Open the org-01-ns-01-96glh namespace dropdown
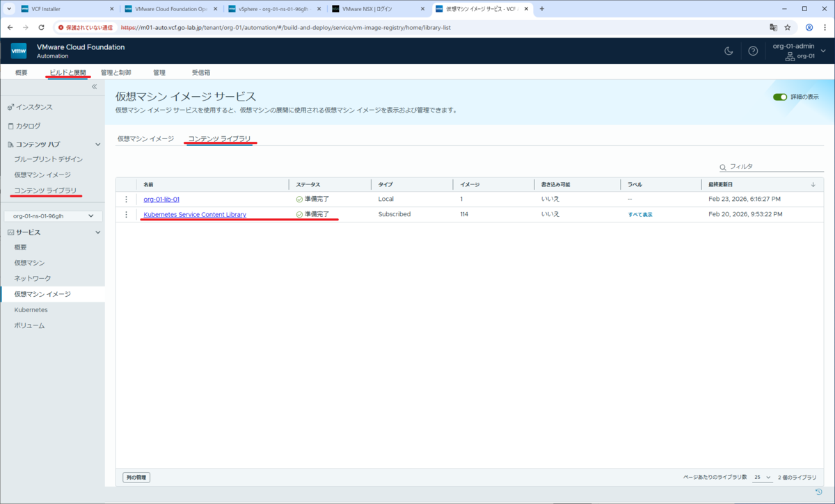 tap(54, 216)
